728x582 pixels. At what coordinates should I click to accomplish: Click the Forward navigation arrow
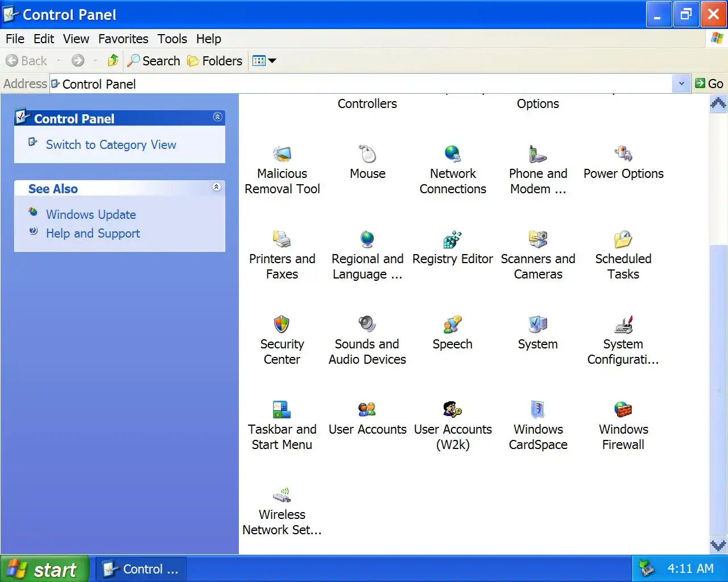[78, 60]
